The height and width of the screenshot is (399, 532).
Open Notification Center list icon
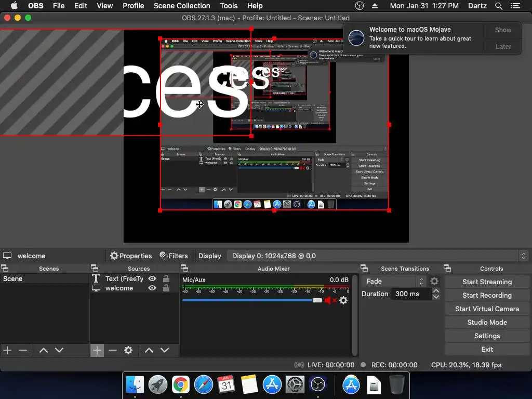(x=515, y=6)
